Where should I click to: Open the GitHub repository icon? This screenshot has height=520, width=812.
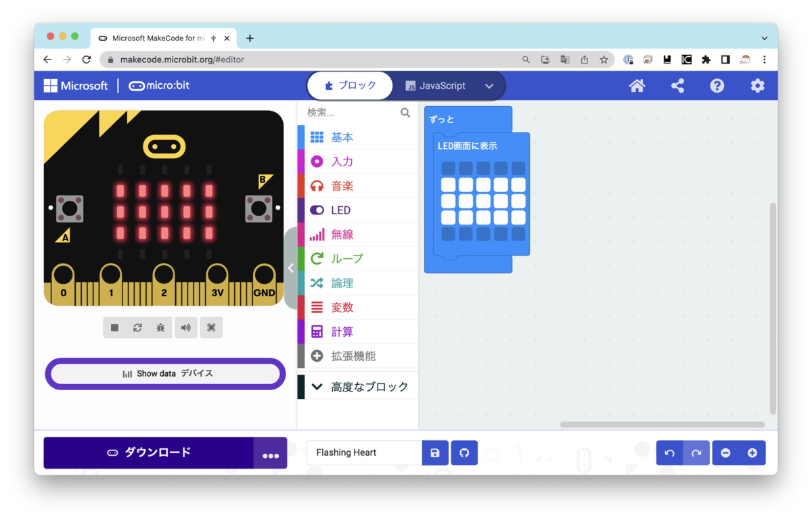pyautogui.click(x=464, y=452)
